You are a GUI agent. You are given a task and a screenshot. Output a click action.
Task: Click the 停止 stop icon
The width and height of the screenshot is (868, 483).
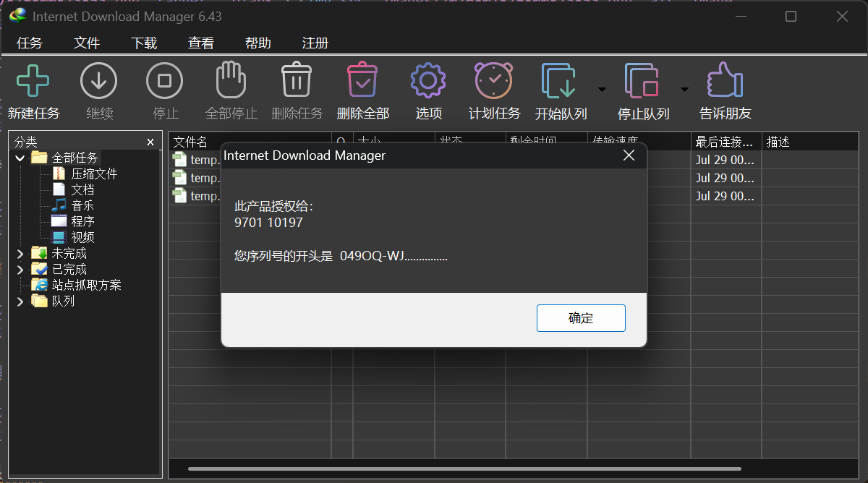(165, 80)
